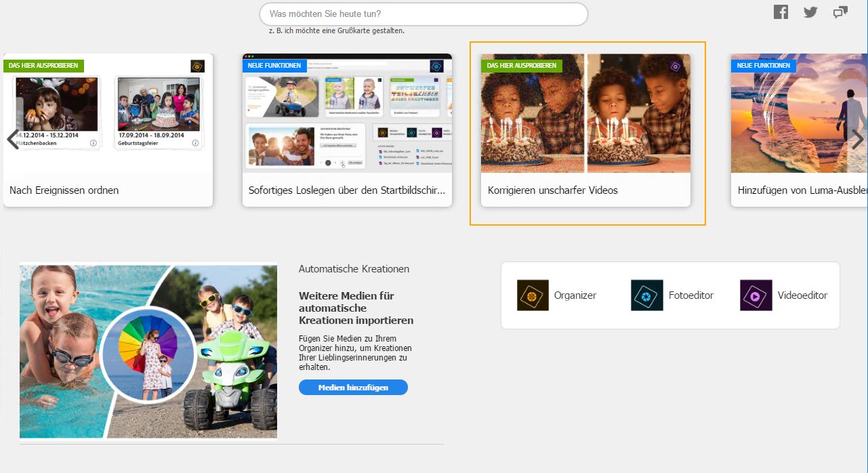Click the 'Medien hinzufügen' button
868x473 pixels.
pos(353,387)
